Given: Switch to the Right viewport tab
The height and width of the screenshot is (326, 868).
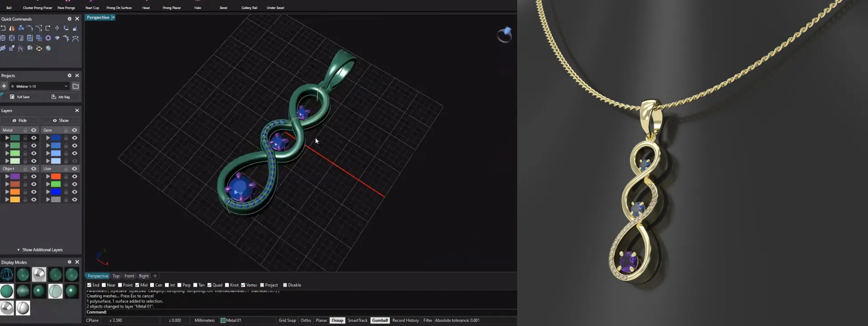Looking at the screenshot, I should (144, 276).
